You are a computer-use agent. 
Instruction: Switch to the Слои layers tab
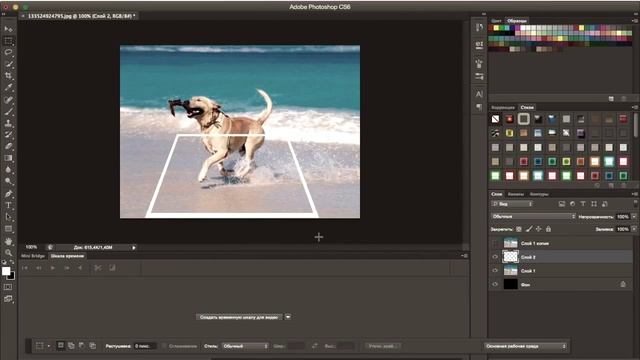point(496,194)
